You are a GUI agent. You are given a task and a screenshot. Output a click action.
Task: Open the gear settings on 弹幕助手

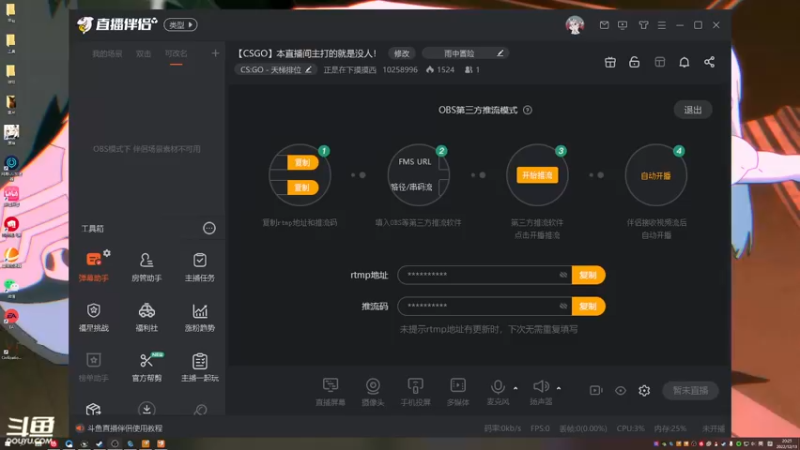[107, 253]
